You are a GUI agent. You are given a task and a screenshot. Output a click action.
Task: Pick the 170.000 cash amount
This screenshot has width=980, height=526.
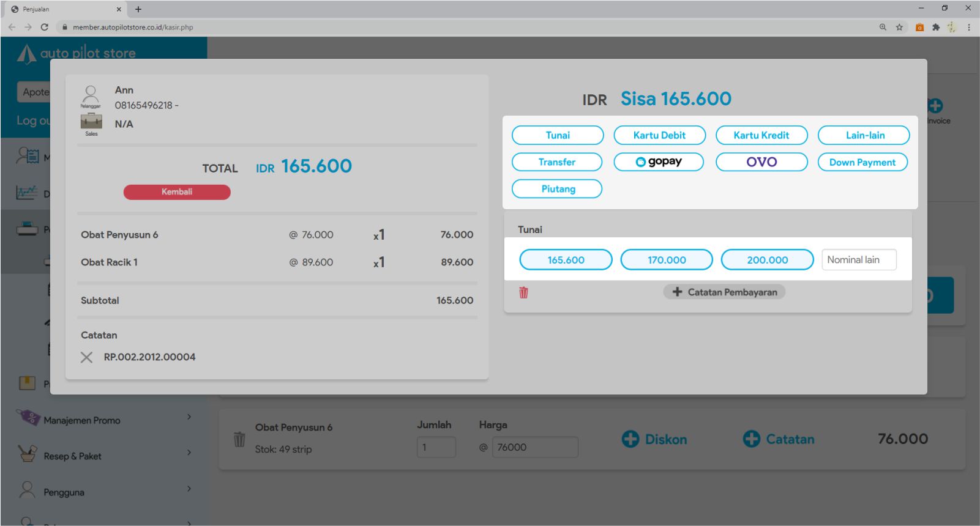[667, 260]
